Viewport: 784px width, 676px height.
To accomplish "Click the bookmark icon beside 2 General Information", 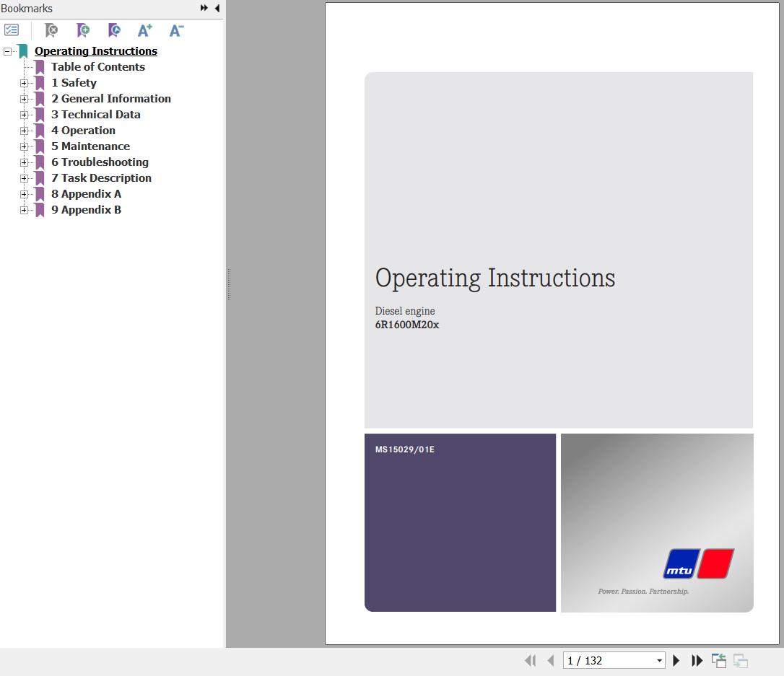I will 40,99.
